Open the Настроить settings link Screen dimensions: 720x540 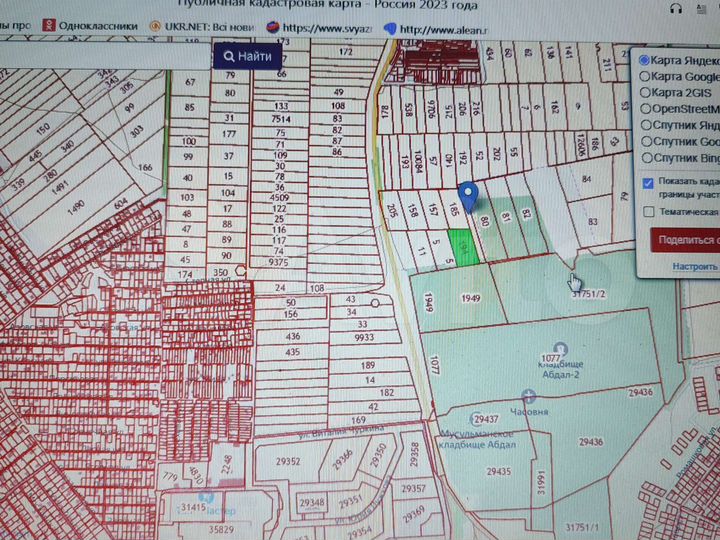point(694,267)
